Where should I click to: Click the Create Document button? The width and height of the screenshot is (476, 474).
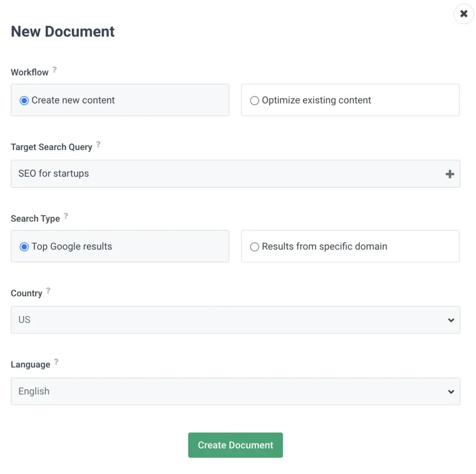[235, 445]
